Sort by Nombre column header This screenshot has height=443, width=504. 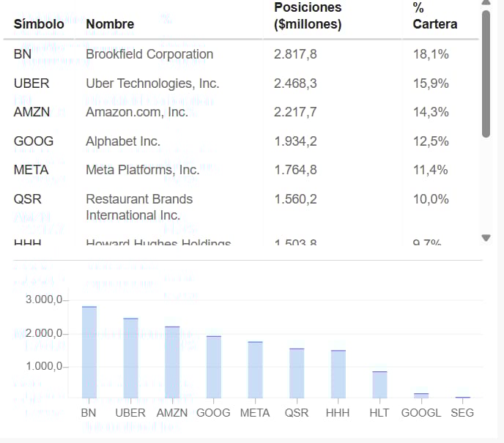110,24
